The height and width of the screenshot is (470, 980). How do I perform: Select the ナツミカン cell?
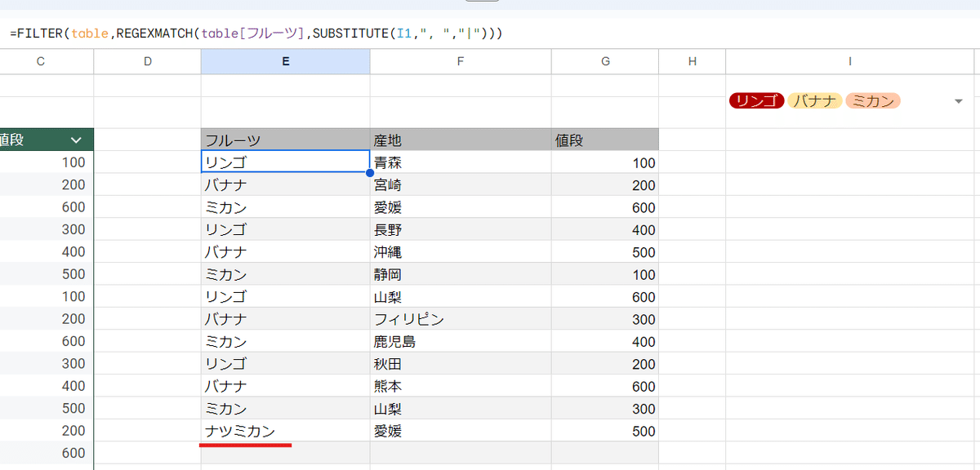[x=286, y=431]
